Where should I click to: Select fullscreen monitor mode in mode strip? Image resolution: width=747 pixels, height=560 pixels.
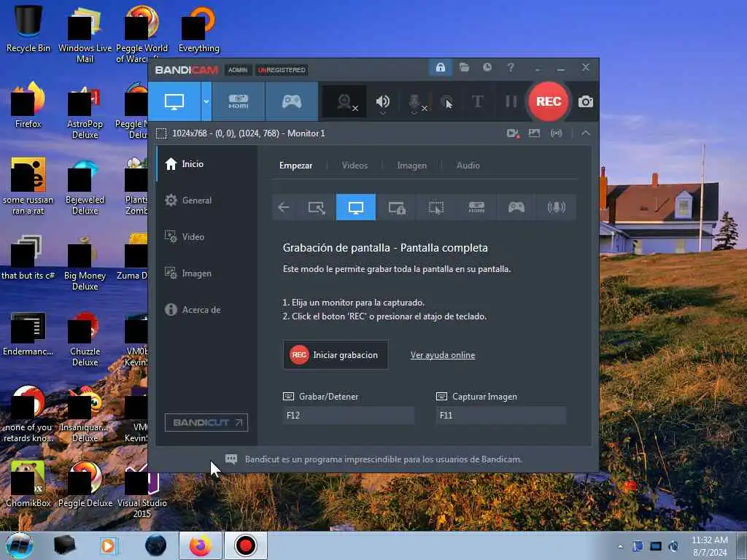coord(356,207)
